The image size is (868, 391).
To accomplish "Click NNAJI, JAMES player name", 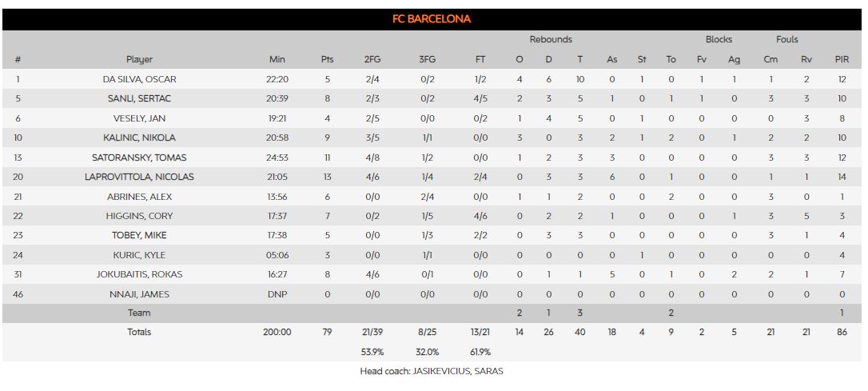I will (x=139, y=294).
